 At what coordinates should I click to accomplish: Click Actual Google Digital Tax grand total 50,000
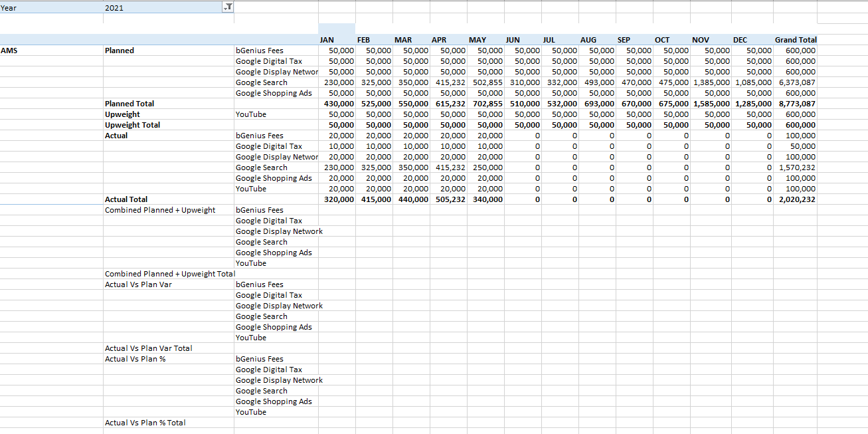tap(803, 146)
